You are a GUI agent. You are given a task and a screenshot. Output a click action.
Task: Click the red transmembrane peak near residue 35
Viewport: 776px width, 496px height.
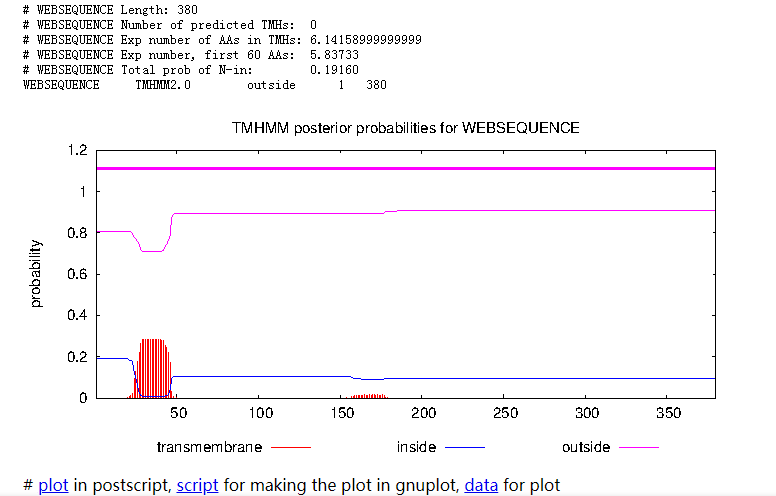point(153,368)
